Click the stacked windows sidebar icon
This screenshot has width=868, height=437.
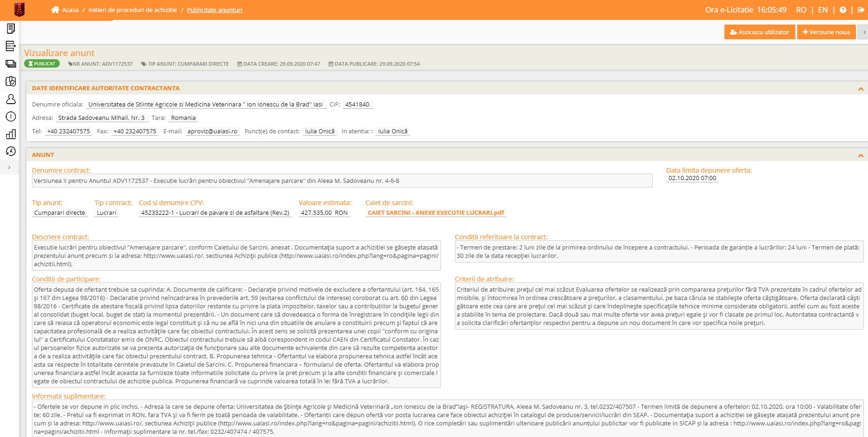[x=11, y=64]
